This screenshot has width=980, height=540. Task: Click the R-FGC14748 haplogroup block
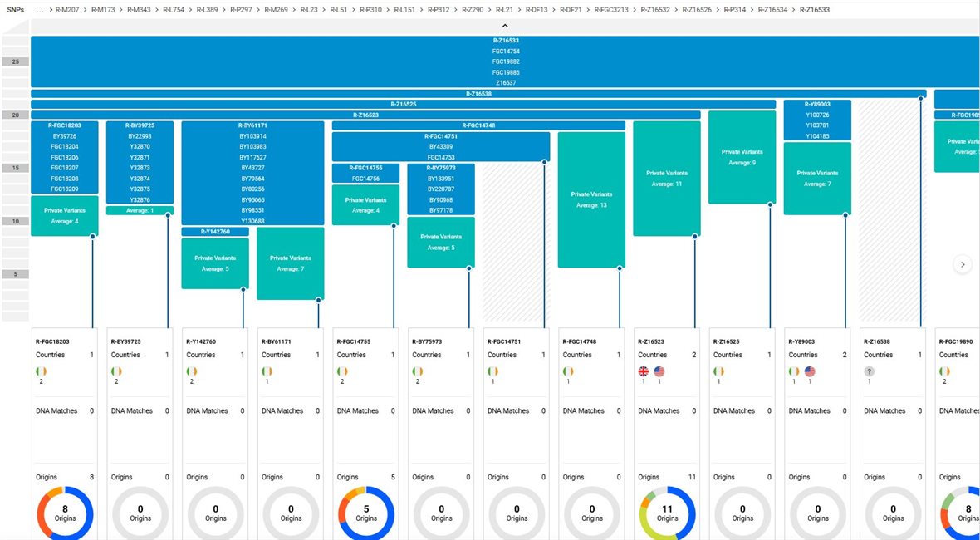(479, 125)
